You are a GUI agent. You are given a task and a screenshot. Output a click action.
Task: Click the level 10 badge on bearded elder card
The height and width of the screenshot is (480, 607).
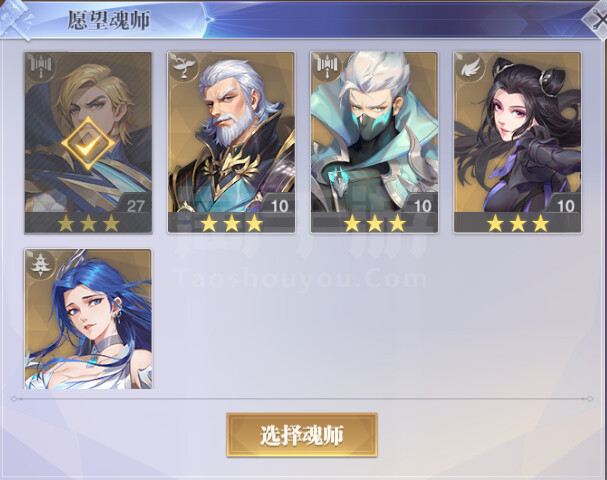coord(278,205)
